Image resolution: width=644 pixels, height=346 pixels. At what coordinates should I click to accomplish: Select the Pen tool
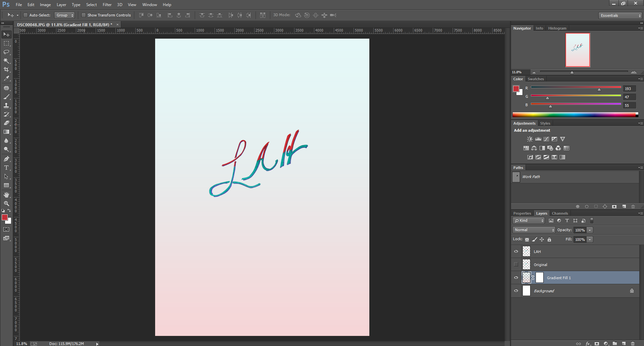[6, 159]
